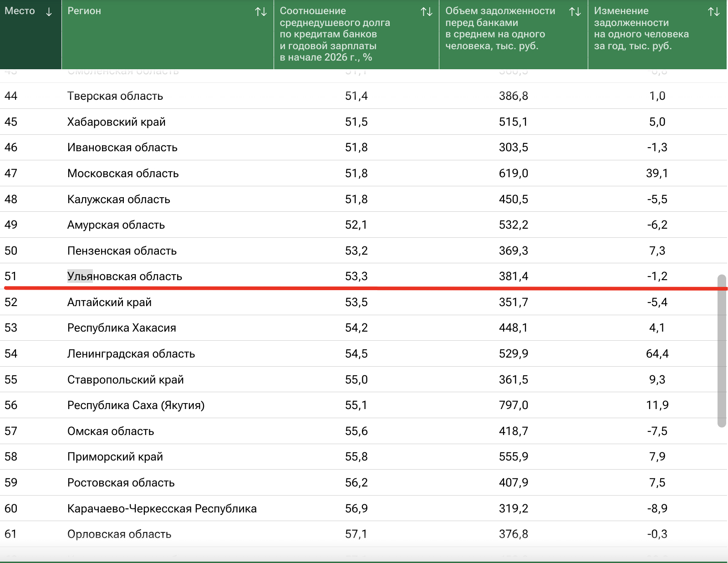
Task: Click the Регион column header text
Action: click(x=84, y=11)
